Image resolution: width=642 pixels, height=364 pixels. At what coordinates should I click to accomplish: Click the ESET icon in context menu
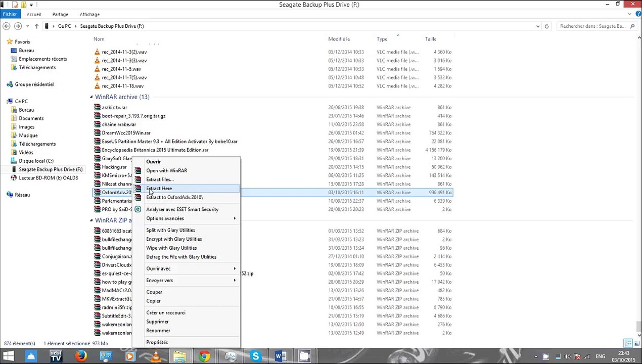[x=137, y=209]
